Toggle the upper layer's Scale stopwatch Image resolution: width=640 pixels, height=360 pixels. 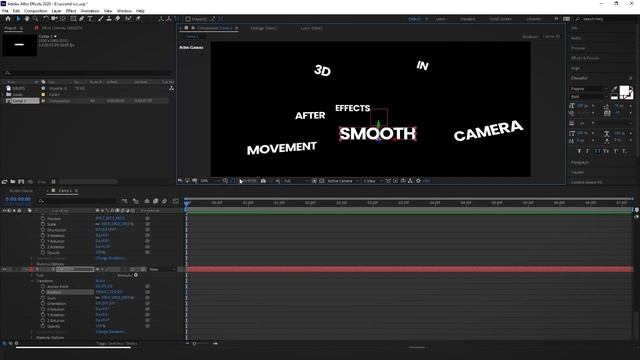43,224
